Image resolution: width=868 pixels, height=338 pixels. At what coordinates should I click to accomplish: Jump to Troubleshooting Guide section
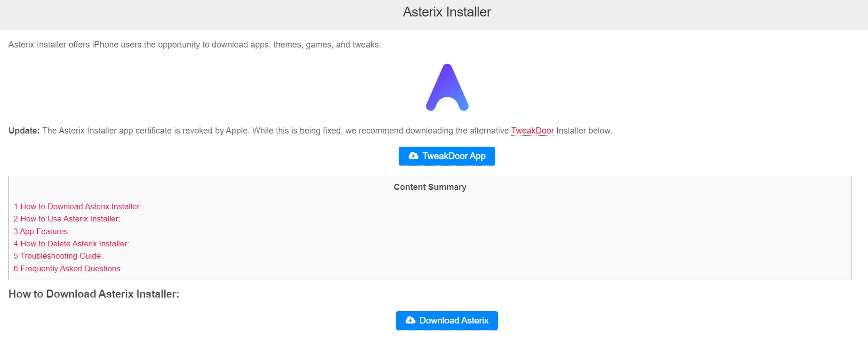coord(58,256)
